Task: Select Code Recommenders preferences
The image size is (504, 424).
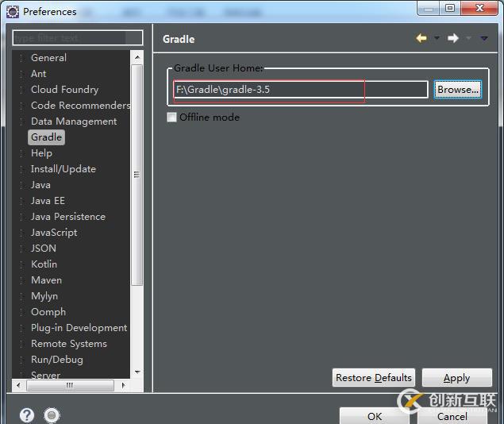Action: [80, 106]
